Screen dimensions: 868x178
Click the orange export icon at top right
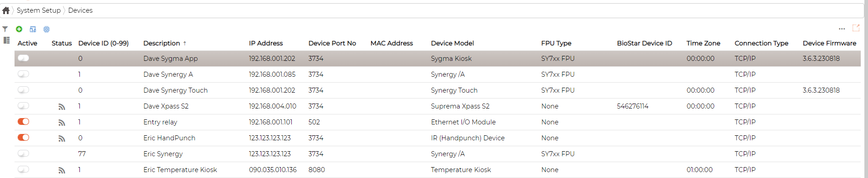point(856,28)
